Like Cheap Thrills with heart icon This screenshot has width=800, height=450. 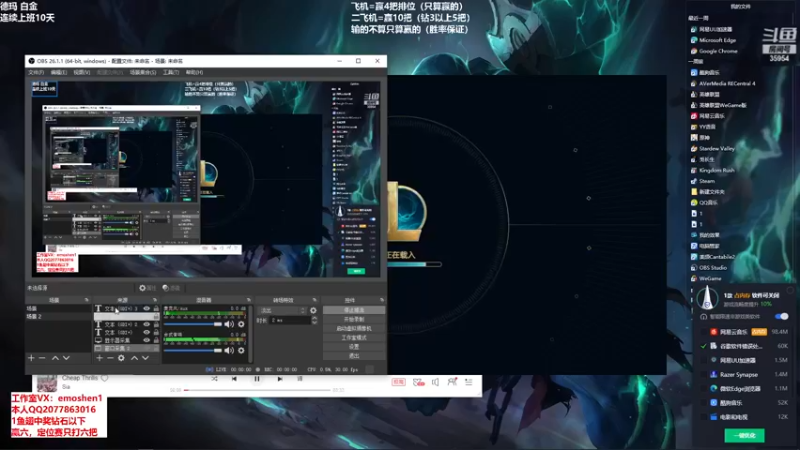click(105, 378)
